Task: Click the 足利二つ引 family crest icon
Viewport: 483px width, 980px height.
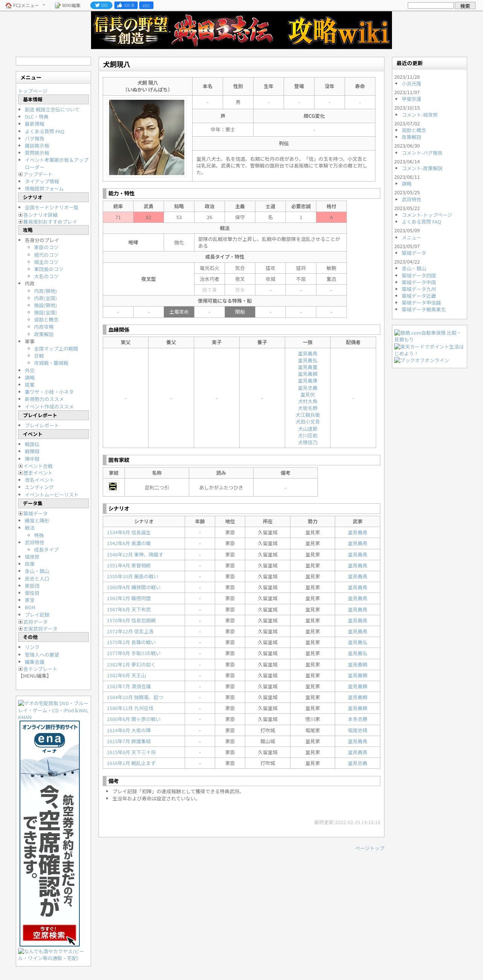Action: 113,486
